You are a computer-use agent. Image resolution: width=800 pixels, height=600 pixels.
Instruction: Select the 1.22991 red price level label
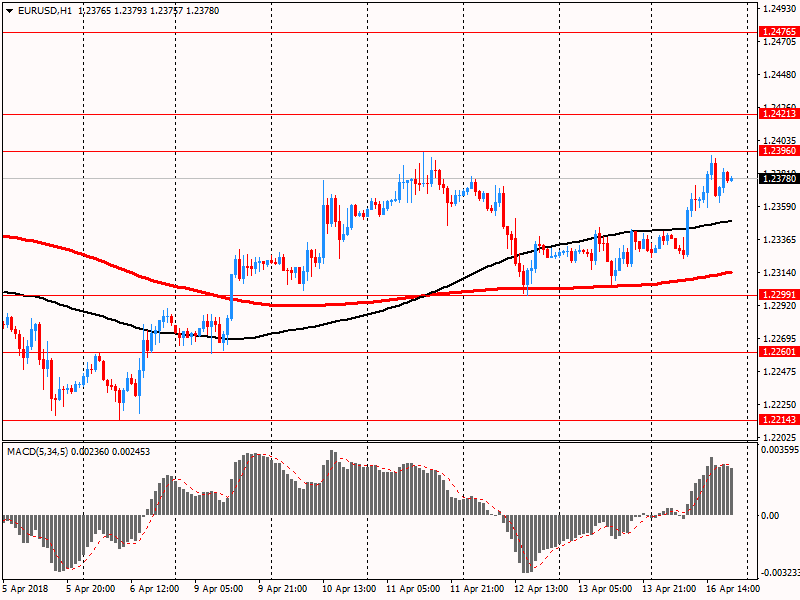point(779,295)
